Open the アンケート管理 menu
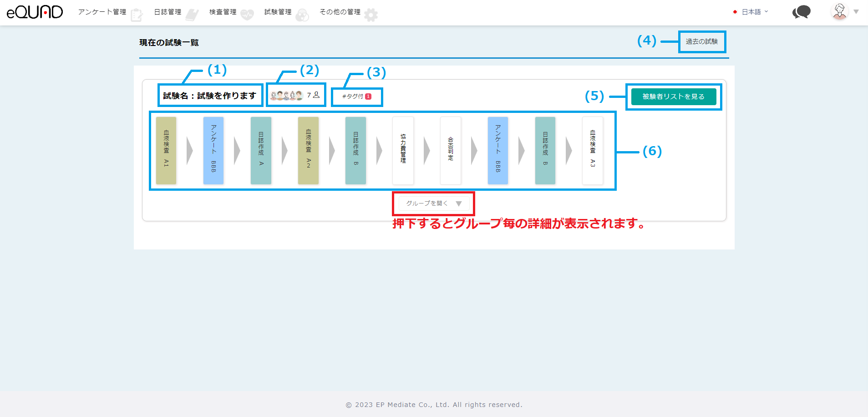 click(102, 12)
